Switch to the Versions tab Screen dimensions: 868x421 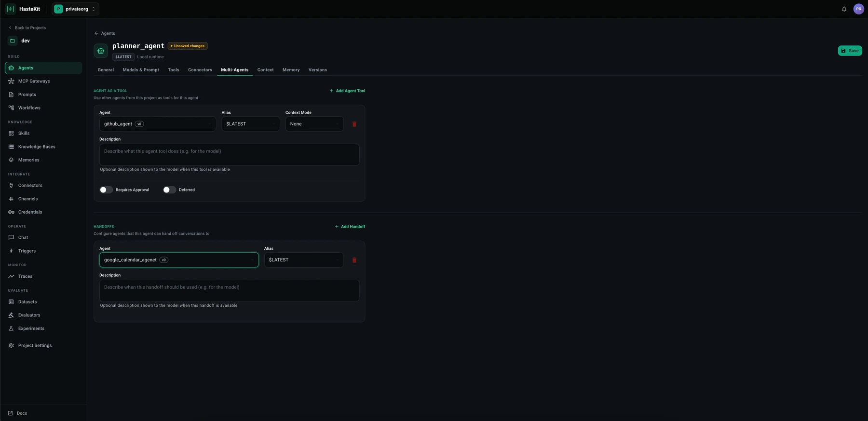(318, 70)
